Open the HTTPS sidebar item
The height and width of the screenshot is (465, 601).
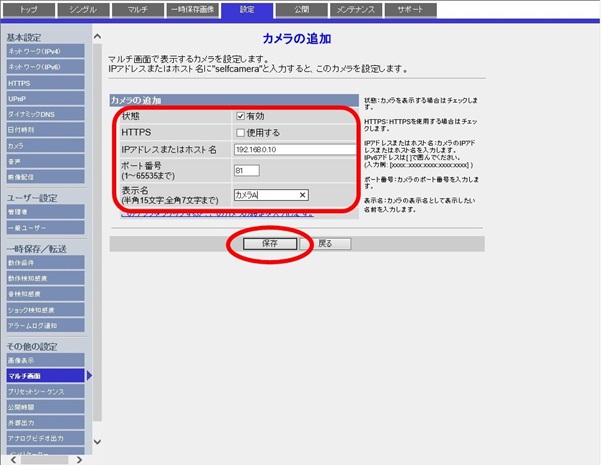[45, 83]
